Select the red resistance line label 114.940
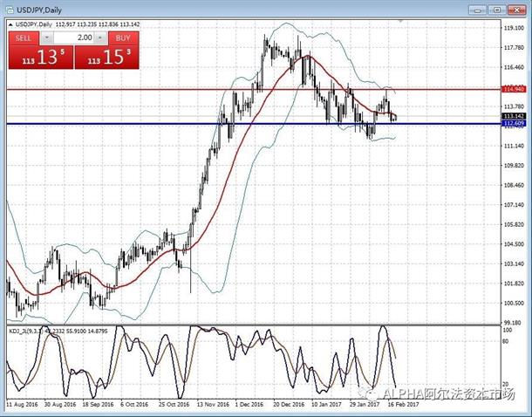The image size is (532, 417). click(x=514, y=89)
